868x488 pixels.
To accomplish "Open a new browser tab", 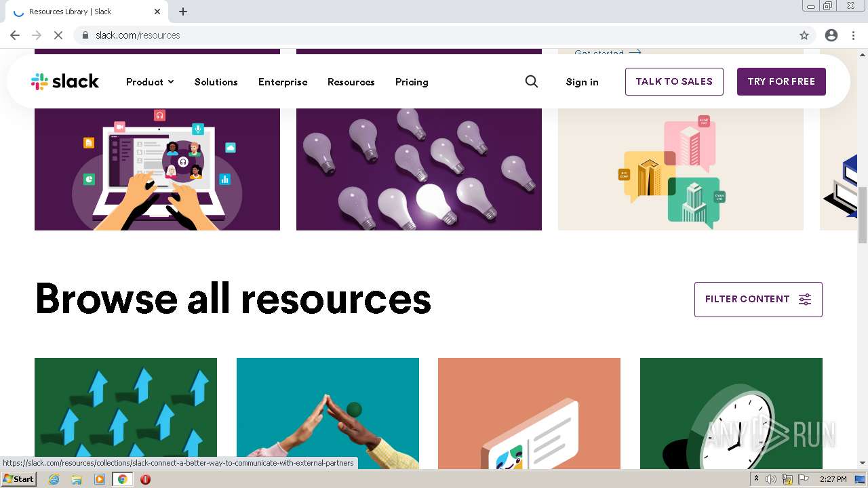I will click(183, 12).
